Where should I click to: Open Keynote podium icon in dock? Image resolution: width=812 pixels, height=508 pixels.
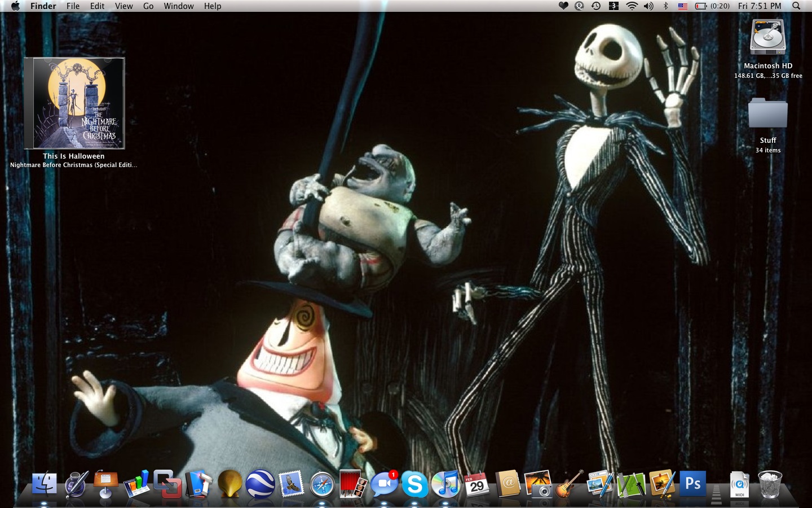tap(105, 484)
